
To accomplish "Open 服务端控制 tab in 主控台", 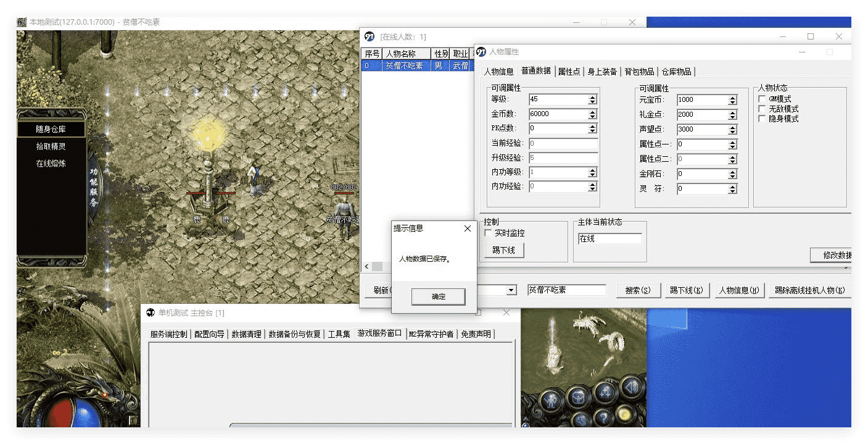I will (x=168, y=334).
